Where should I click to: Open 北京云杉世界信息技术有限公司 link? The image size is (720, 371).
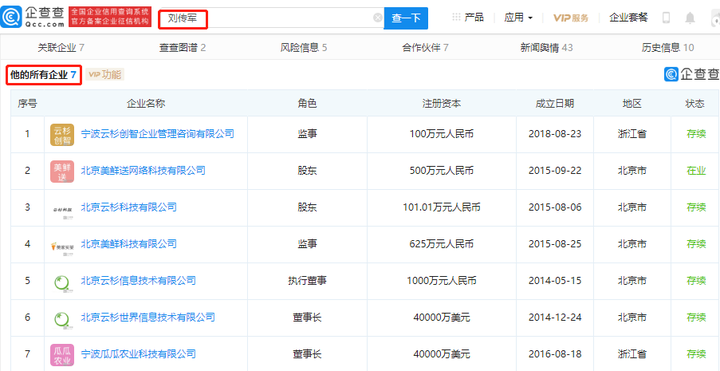tap(148, 317)
